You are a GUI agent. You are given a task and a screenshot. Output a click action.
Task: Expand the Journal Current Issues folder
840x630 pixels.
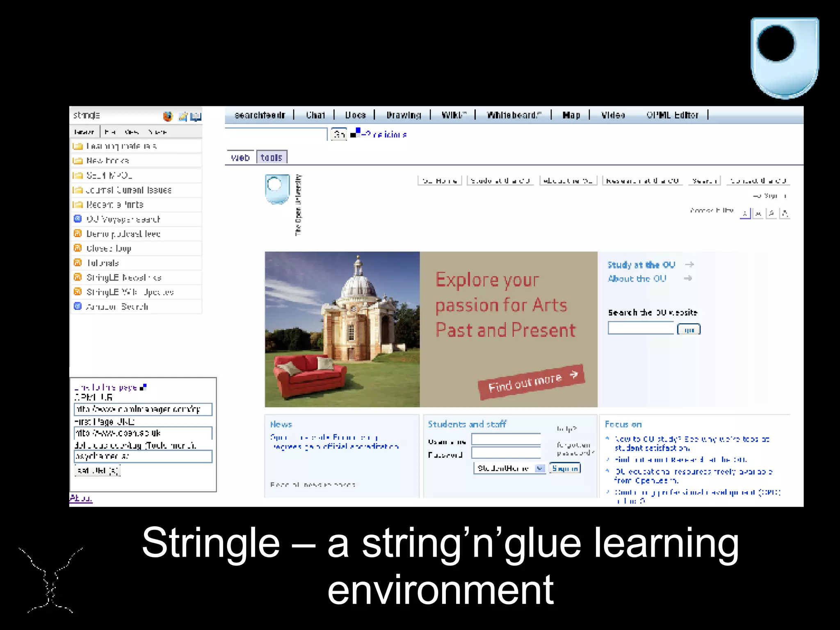click(x=128, y=190)
